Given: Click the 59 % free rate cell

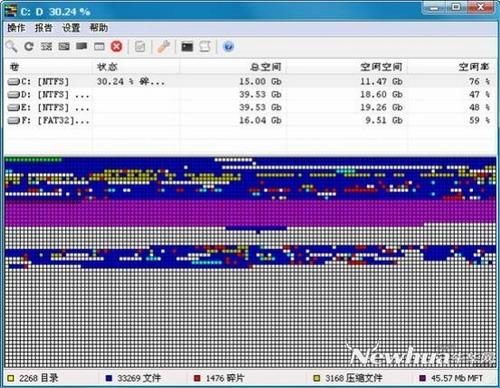Looking at the screenshot, I should [479, 120].
